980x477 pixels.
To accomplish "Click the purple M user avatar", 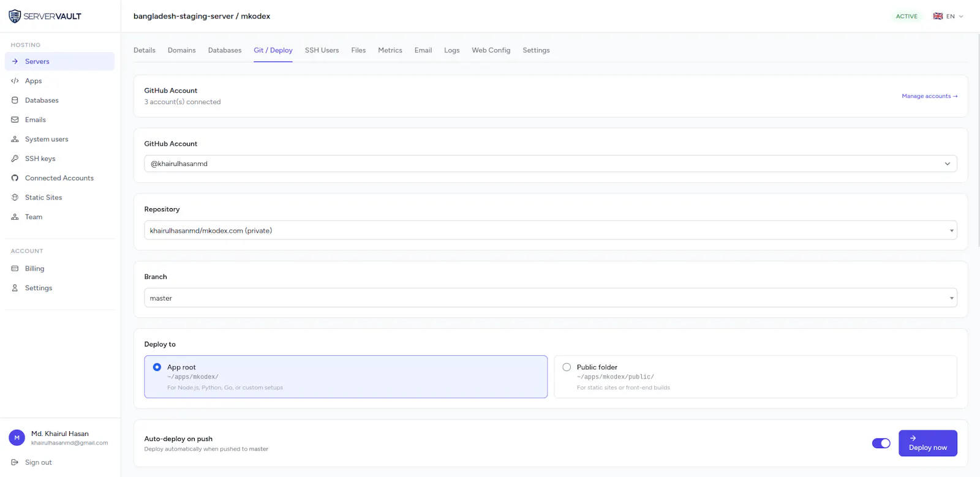I will [x=17, y=438].
